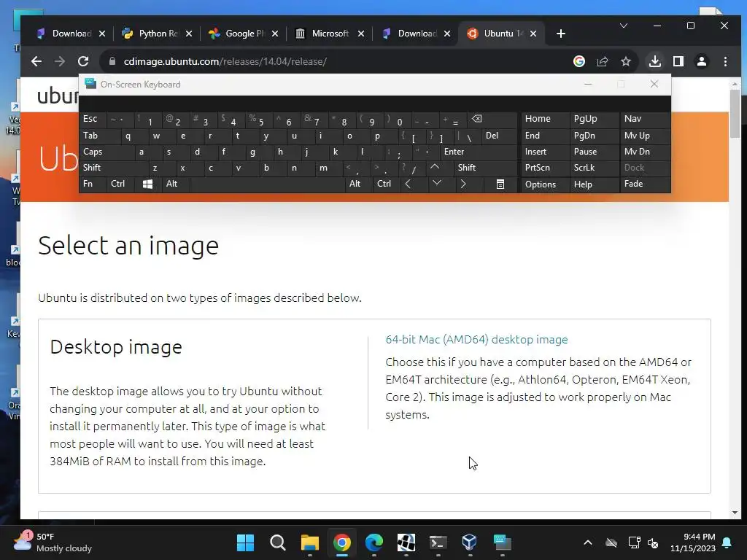Open File Explorer from taskbar
The image size is (747, 560).
click(309, 542)
